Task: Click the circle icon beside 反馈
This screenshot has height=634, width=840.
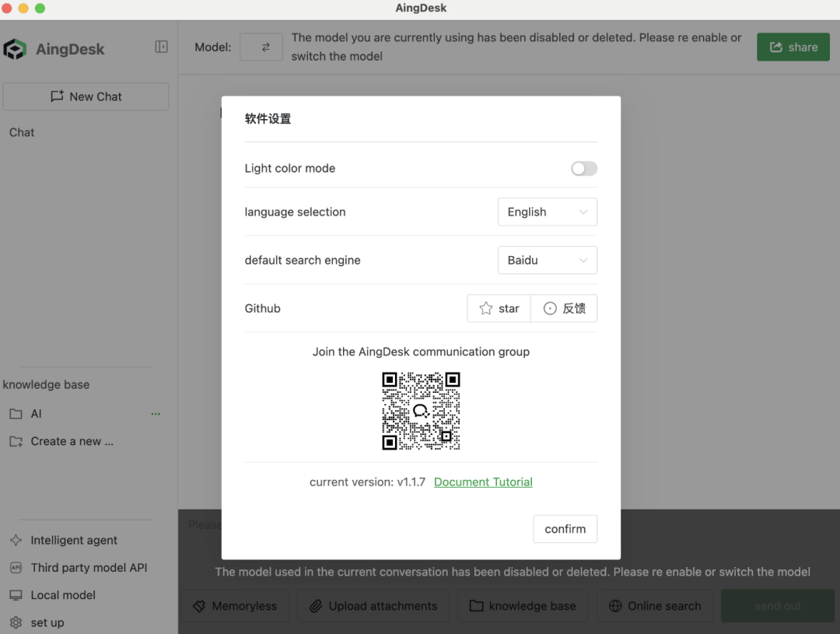Action: tap(550, 308)
